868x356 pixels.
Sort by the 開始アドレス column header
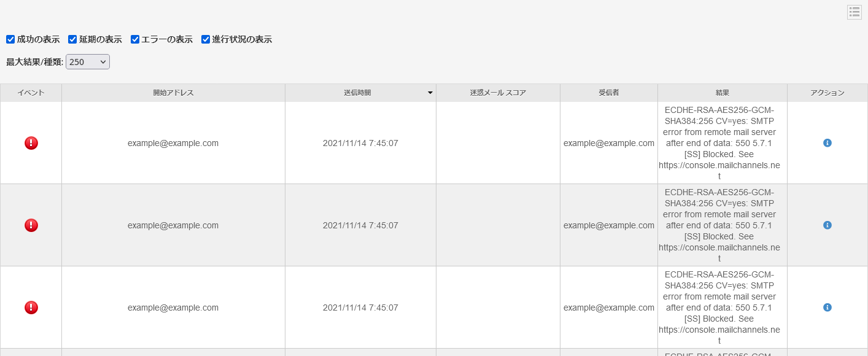click(173, 93)
